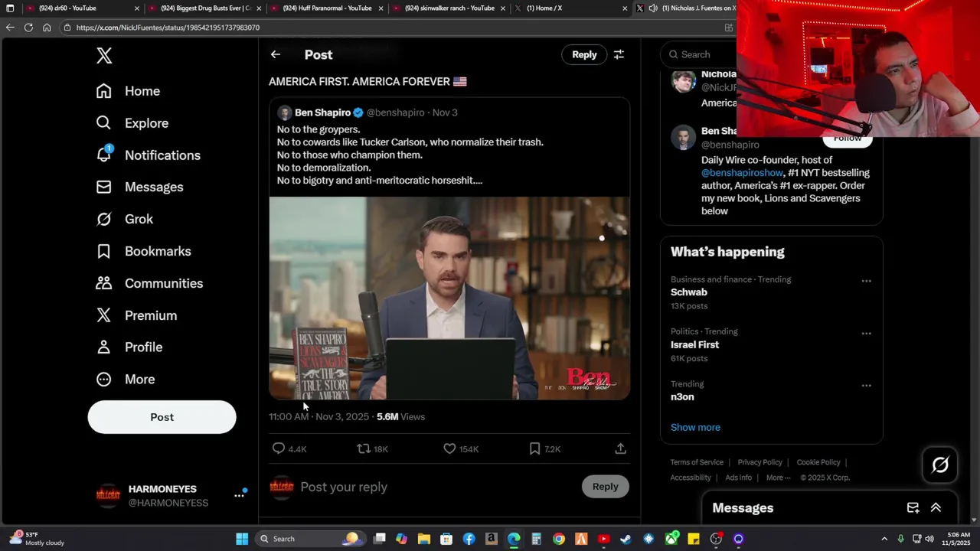Open Steam from the taskbar
Image resolution: width=980 pixels, height=551 pixels.
tap(626, 539)
